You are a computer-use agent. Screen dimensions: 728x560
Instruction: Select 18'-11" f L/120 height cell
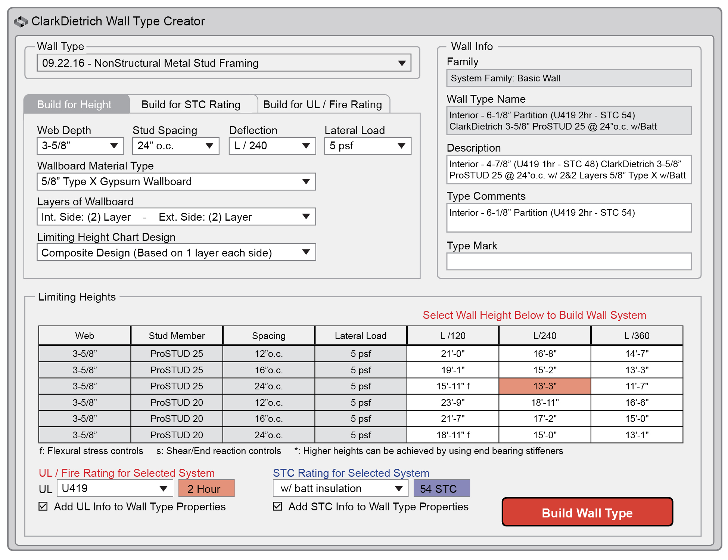pyautogui.click(x=453, y=435)
